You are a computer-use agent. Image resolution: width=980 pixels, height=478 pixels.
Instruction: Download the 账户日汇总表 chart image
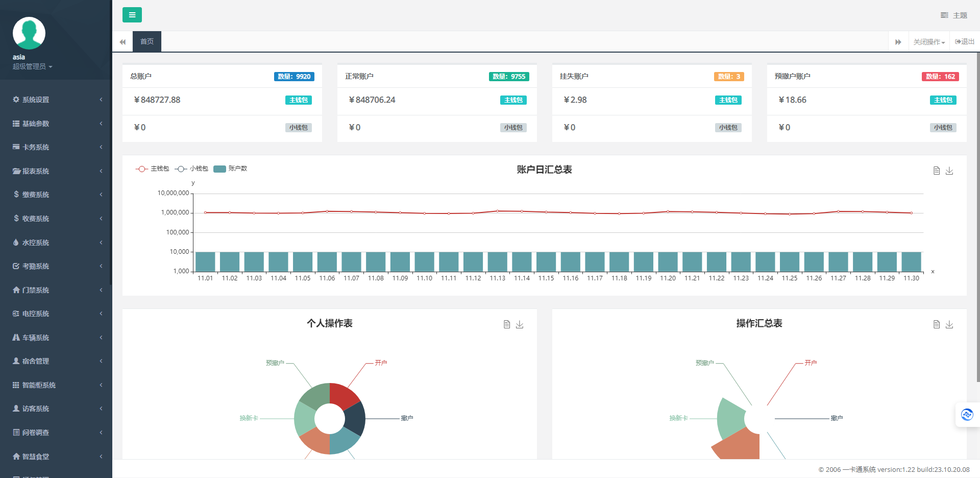pos(949,171)
